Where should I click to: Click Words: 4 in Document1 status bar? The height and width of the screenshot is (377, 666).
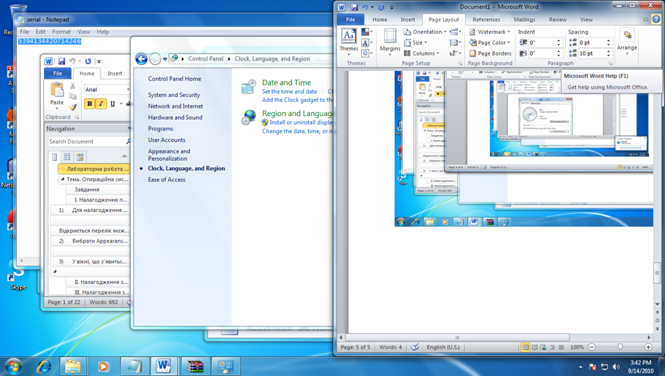pyautogui.click(x=390, y=347)
